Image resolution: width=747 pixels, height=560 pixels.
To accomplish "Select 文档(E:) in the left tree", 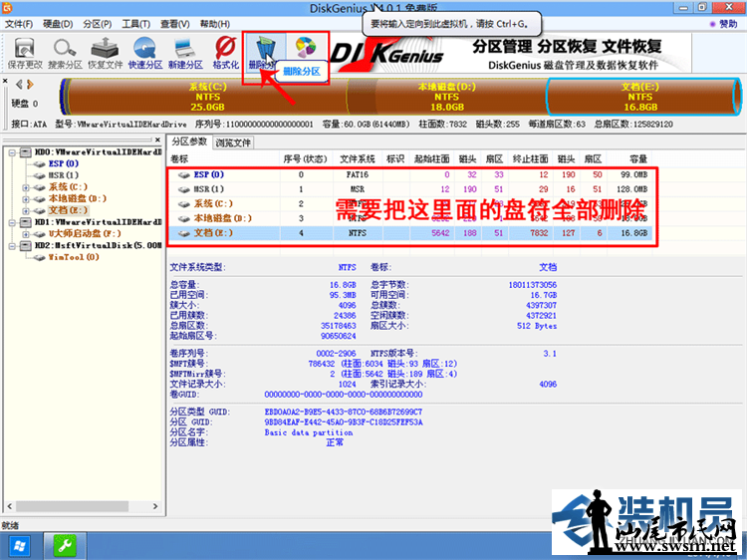I will point(68,210).
